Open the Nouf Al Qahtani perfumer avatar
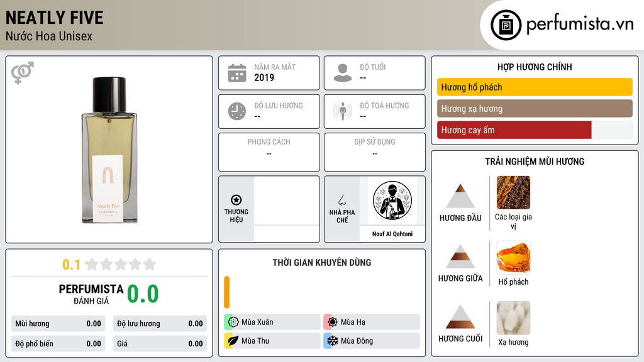Image resolution: width=644 pixels, height=362 pixels. pos(392,201)
